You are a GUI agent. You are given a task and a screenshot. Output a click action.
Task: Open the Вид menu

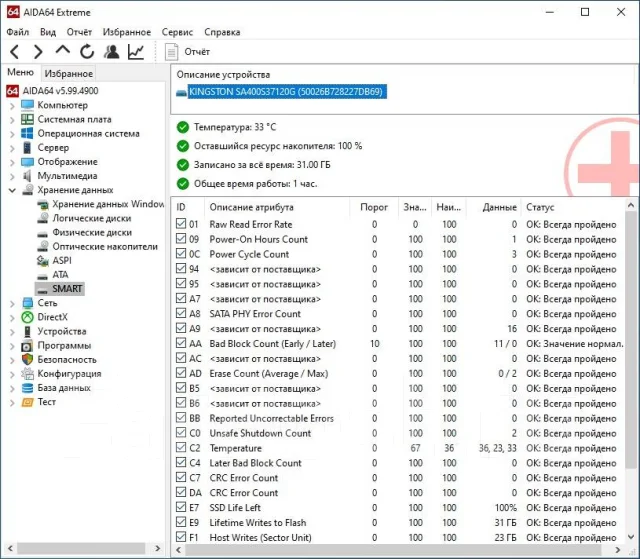point(48,32)
